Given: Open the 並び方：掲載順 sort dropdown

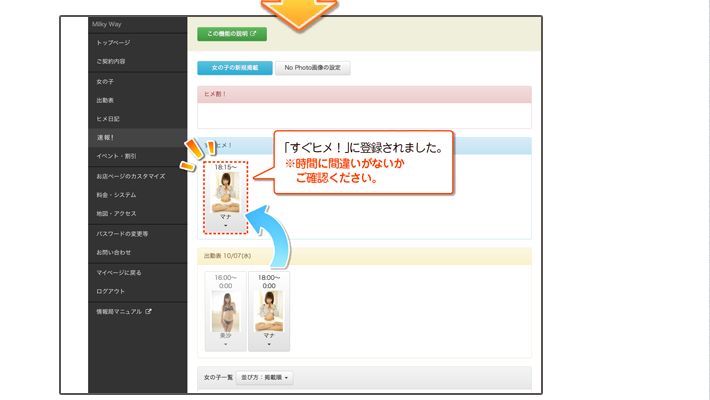Looking at the screenshot, I should 265,377.
